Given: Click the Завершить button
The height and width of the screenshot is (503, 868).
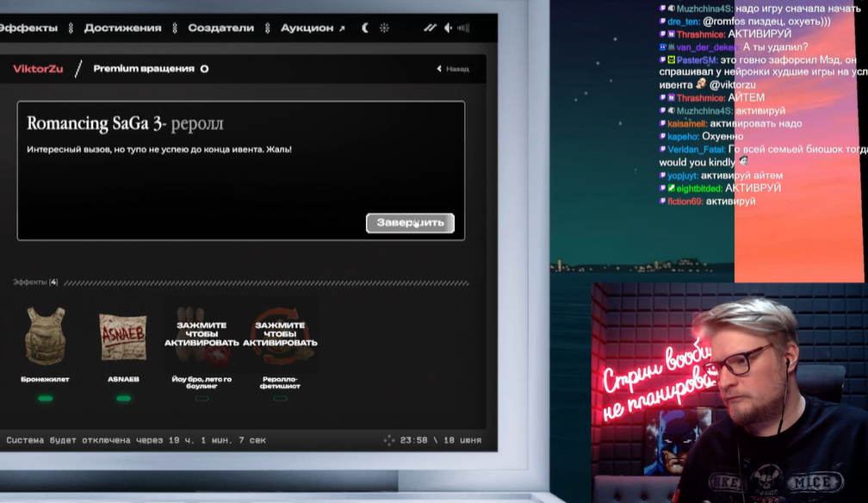Looking at the screenshot, I should coord(410,223).
